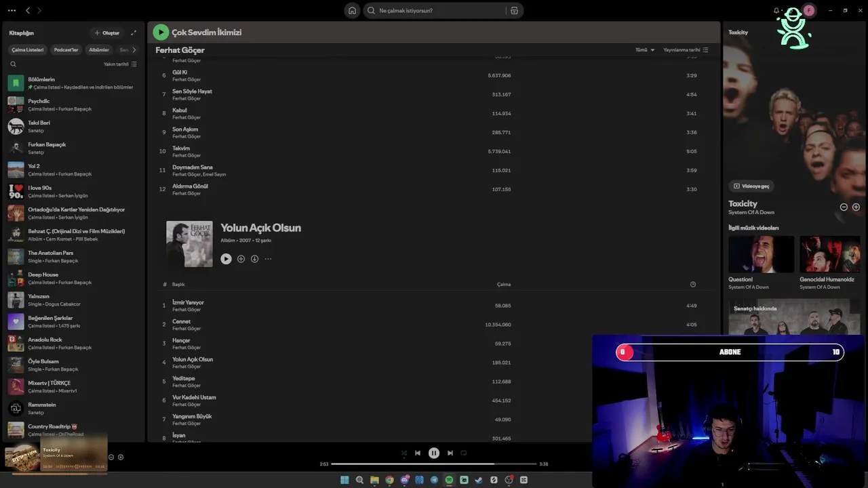The image size is (868, 488).
Task: Download the Yolun Açık Olsun album
Action: [254, 259]
